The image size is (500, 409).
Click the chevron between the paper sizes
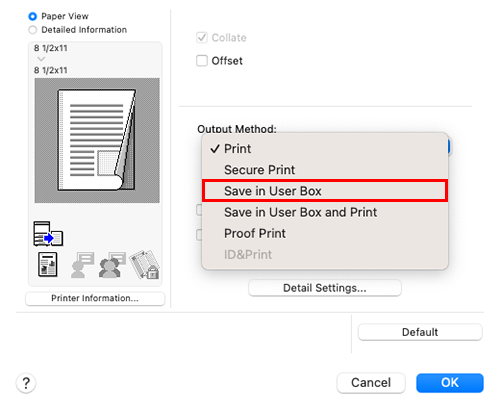(41, 59)
